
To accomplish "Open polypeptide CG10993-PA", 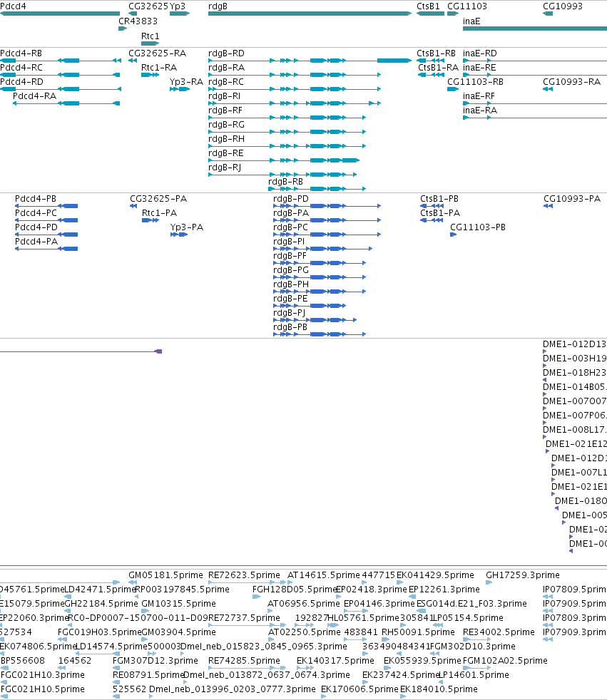I will [x=572, y=199].
